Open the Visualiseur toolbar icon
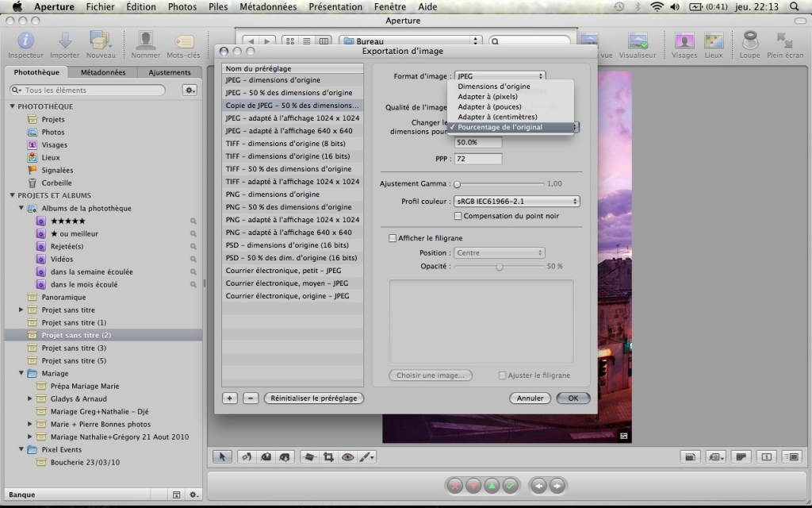The image size is (812, 508). pos(638,41)
